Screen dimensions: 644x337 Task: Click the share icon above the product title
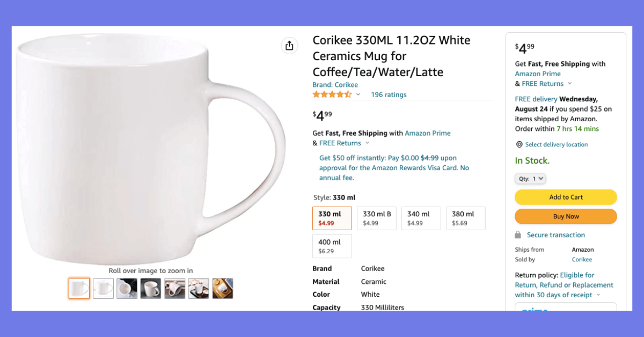tap(290, 46)
